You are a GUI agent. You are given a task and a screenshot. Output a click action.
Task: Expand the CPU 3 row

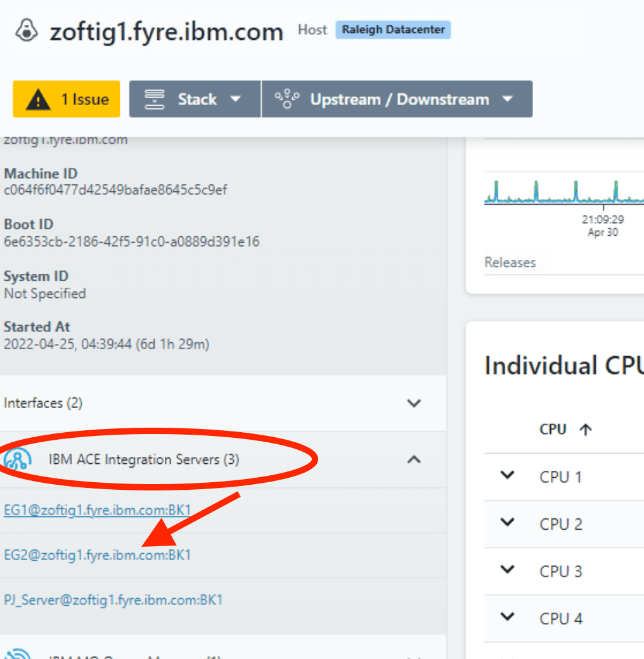[x=507, y=570]
